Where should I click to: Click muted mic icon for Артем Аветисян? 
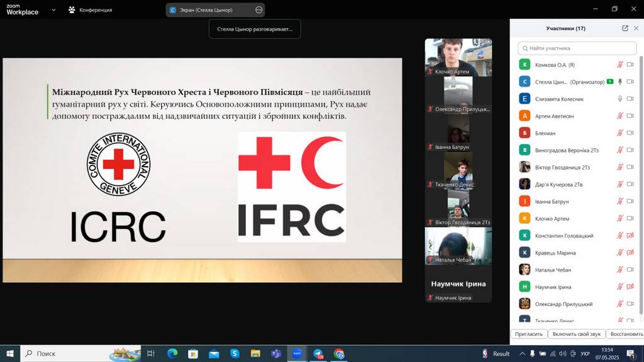619,116
